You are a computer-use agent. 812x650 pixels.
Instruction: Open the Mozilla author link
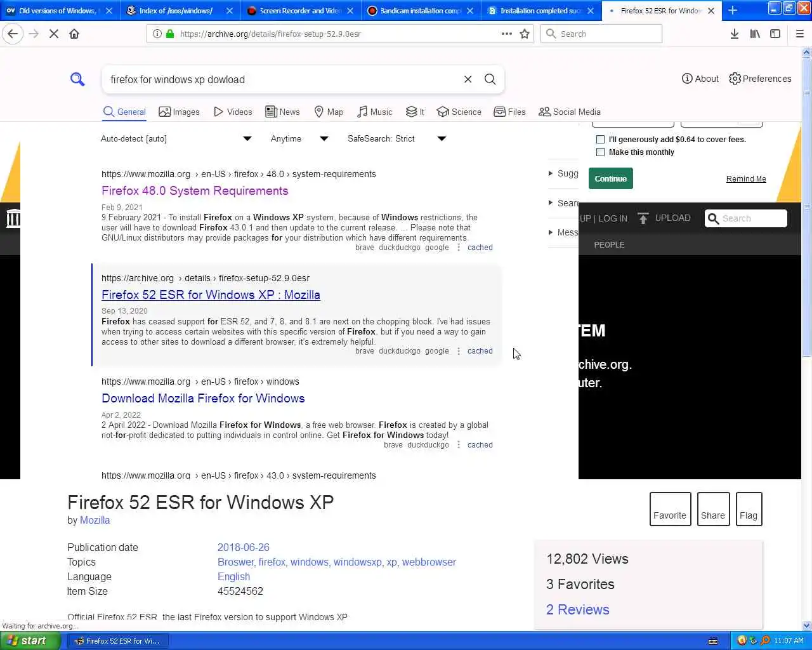tap(95, 521)
